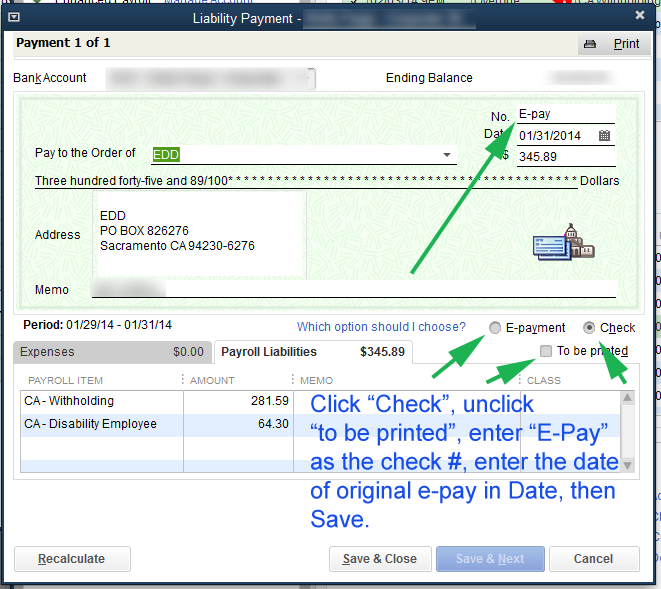Image resolution: width=661 pixels, height=589 pixels.
Task: Expand the Pay to the Order of dropdown
Action: 447,155
